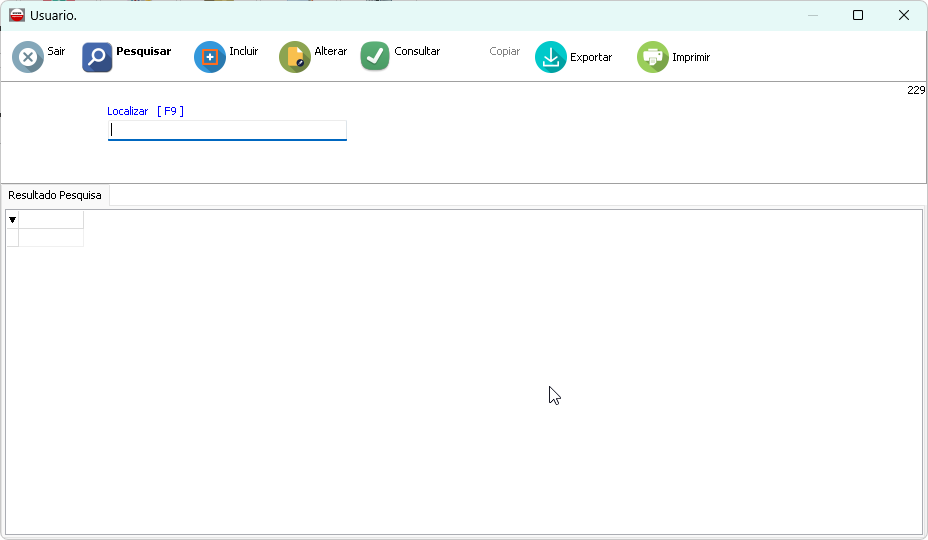Image resolution: width=928 pixels, height=540 pixels.
Task: Click the Sair exit icon
Action: click(28, 57)
